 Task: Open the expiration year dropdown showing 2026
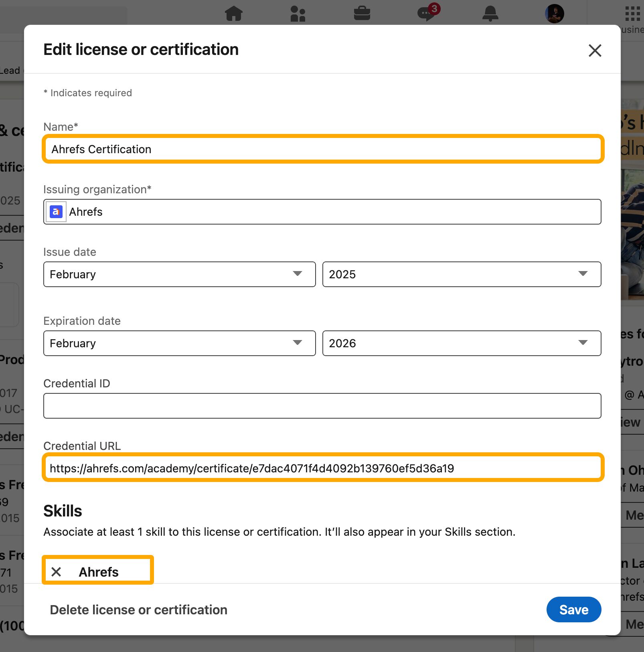(462, 343)
